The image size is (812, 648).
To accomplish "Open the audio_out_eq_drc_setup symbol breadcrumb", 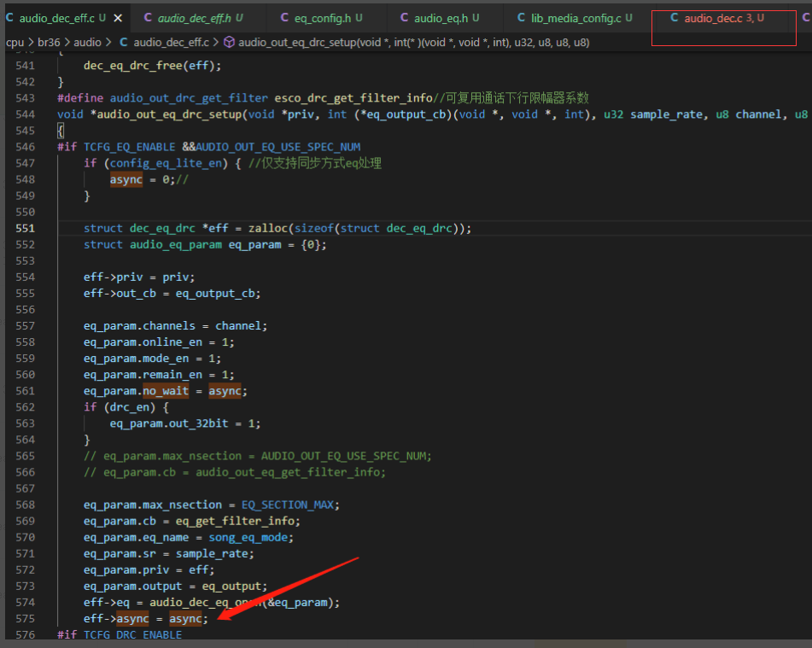I will tap(414, 43).
